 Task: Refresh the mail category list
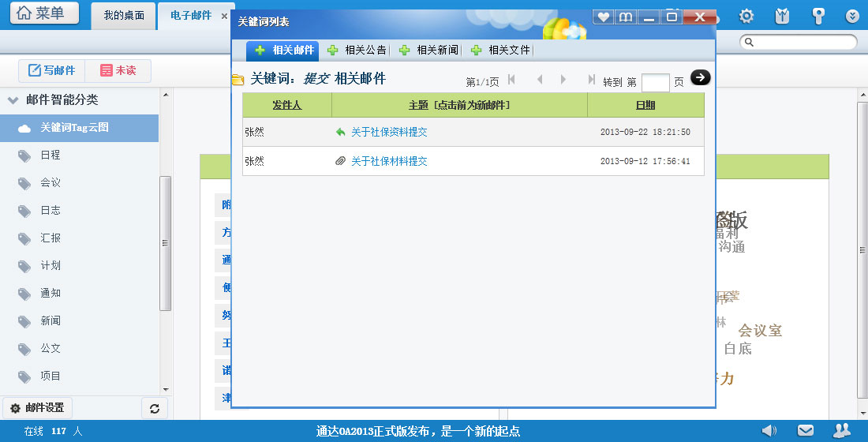point(154,408)
